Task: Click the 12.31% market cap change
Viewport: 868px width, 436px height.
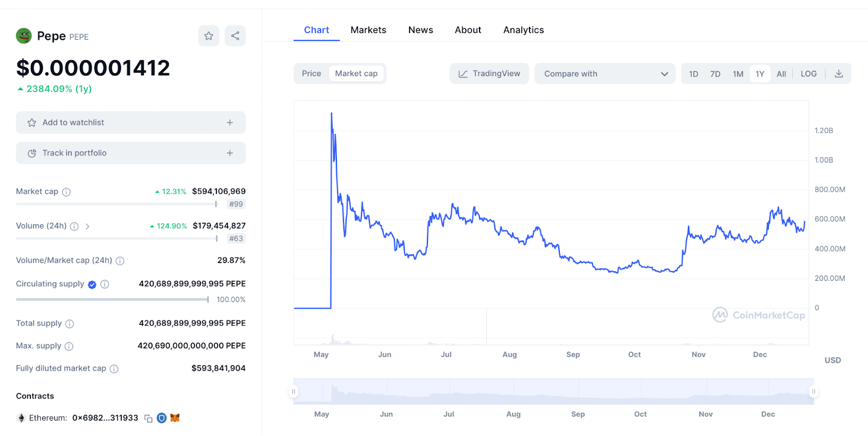Action: tap(170, 191)
